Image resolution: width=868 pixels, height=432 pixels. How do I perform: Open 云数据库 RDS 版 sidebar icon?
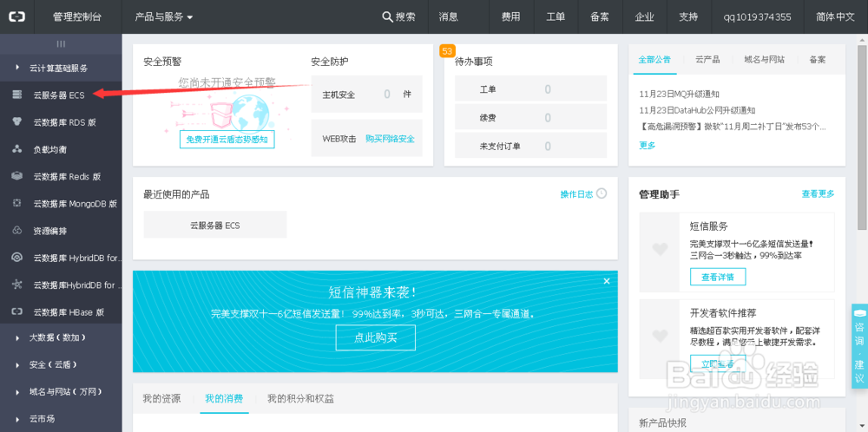tap(16, 122)
